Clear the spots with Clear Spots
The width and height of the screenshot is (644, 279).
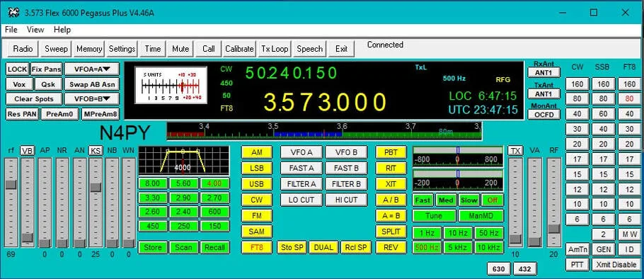click(x=34, y=99)
